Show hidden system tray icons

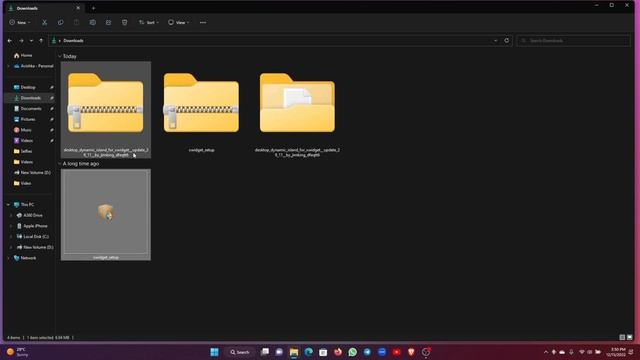click(546, 352)
